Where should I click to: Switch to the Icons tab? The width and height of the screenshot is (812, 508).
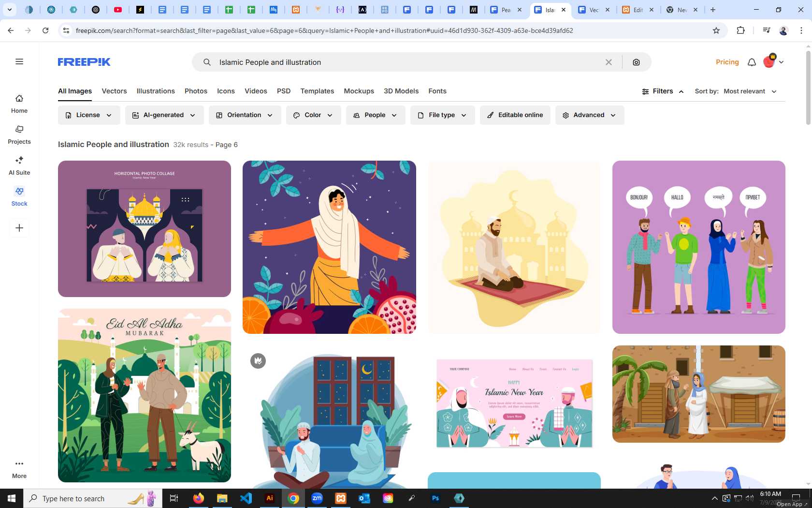coord(226,91)
